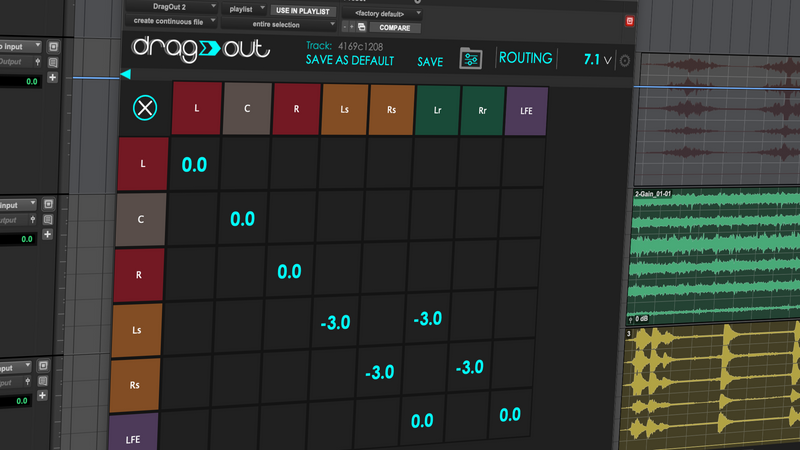800x450 pixels.
Task: Open the factory default preset dropdown
Action: (x=383, y=14)
